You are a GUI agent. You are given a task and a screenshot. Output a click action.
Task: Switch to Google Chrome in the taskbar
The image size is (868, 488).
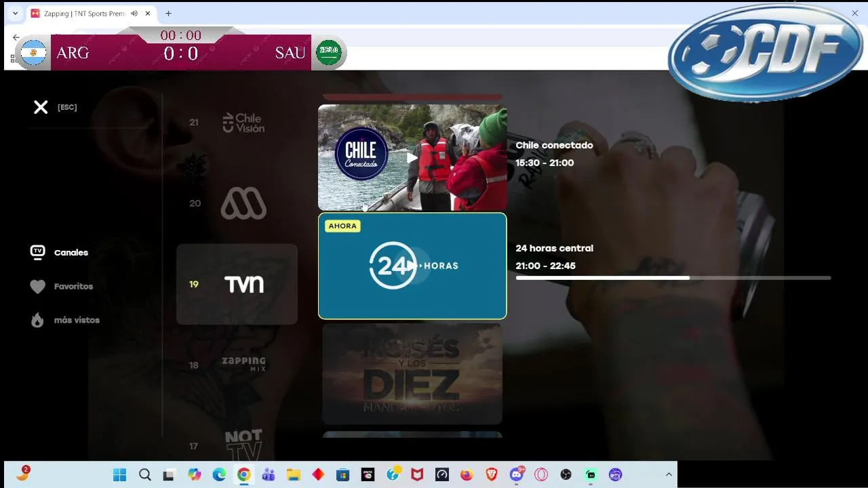243,474
